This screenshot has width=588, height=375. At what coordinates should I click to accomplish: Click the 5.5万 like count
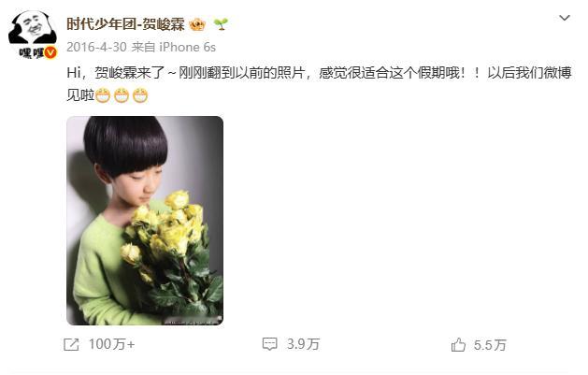click(490, 345)
